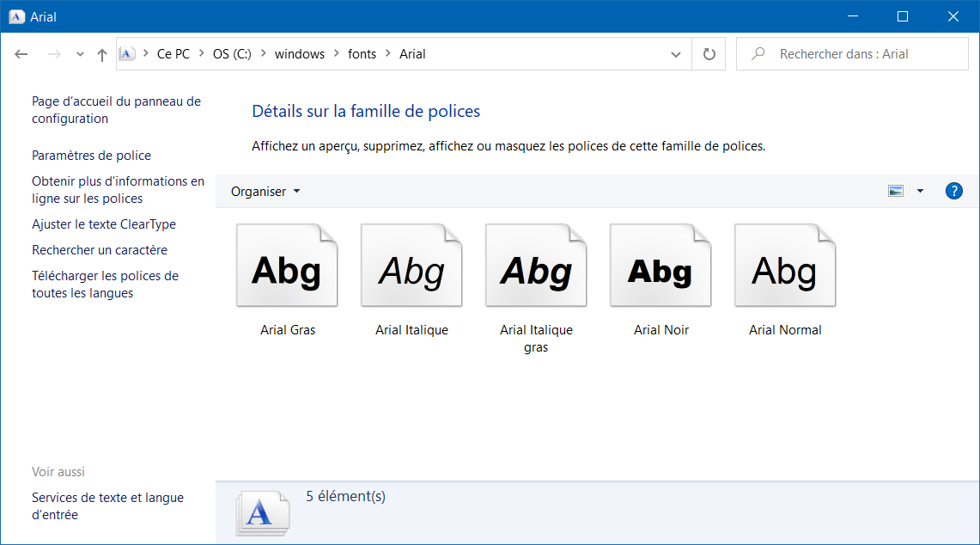The width and height of the screenshot is (980, 545).
Task: Click the 5 élément(s) status text
Action: click(x=345, y=496)
